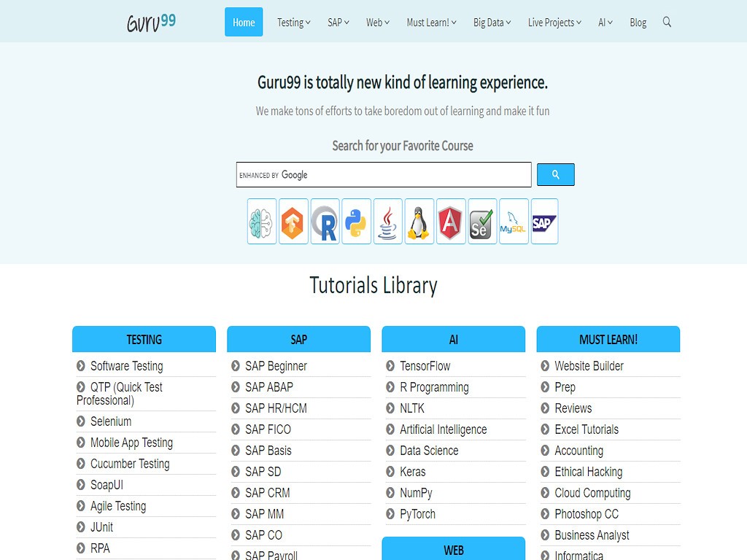The height and width of the screenshot is (560, 747).
Task: Open the Artificial Intelligence link
Action: pyautogui.click(x=444, y=429)
